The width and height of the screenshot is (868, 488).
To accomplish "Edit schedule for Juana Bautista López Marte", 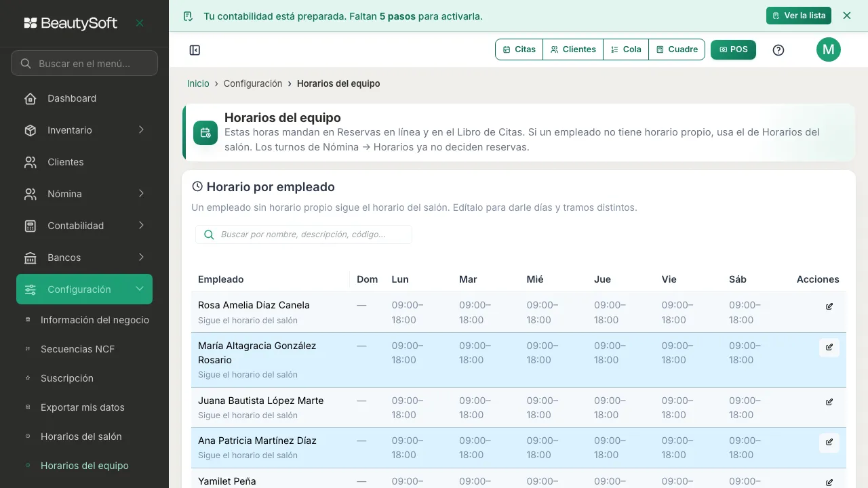I will tap(829, 402).
